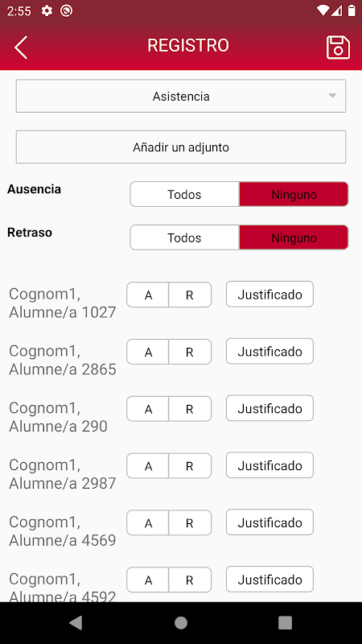Image resolution: width=362 pixels, height=644 pixels.
Task: Mark Alumne/a 290 as Justificado
Action: 269,408
